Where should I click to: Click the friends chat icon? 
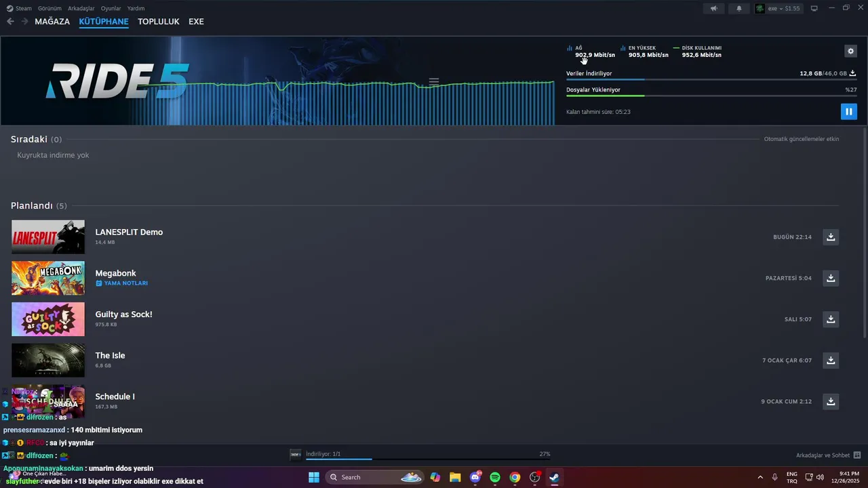point(857,455)
